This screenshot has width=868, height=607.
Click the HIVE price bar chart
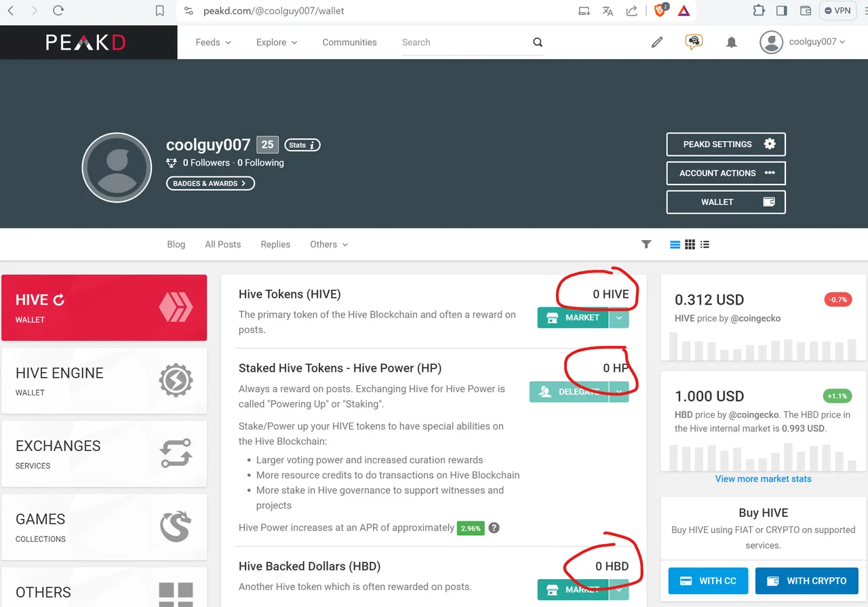click(763, 346)
